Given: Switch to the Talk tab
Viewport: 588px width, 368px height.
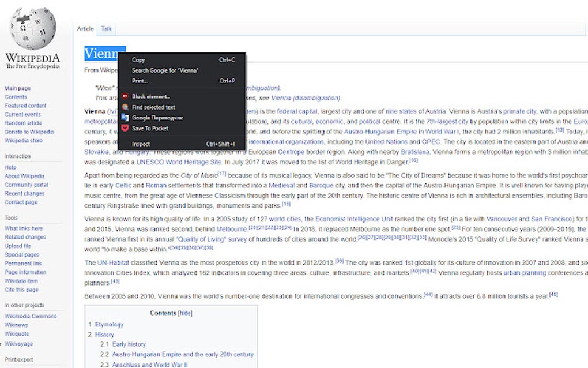Looking at the screenshot, I should pos(107,28).
